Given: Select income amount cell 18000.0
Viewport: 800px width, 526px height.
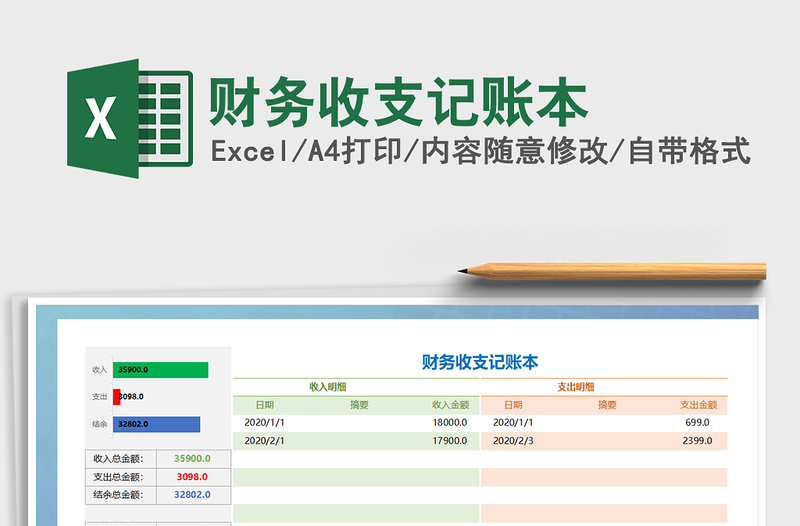Looking at the screenshot, I should point(449,423).
